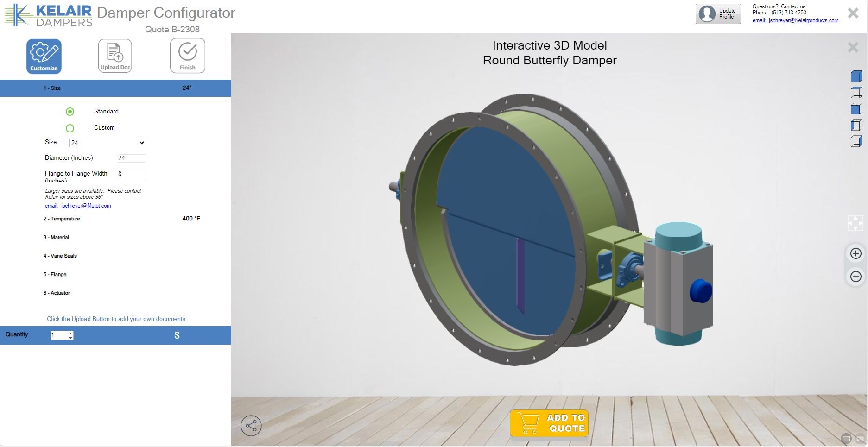Click the Add to Quote button
The height and width of the screenshot is (447, 868).
tap(549, 423)
